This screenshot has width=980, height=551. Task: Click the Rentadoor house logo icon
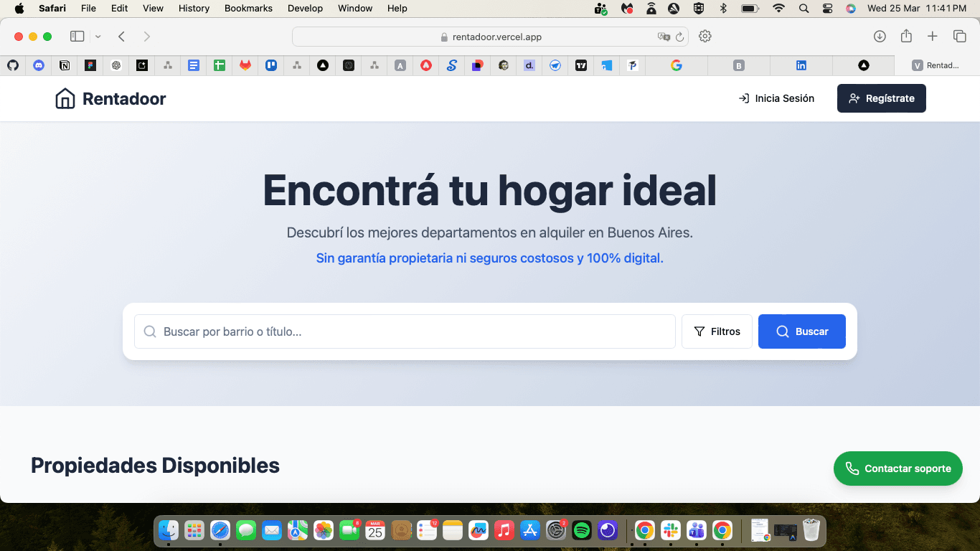65,98
